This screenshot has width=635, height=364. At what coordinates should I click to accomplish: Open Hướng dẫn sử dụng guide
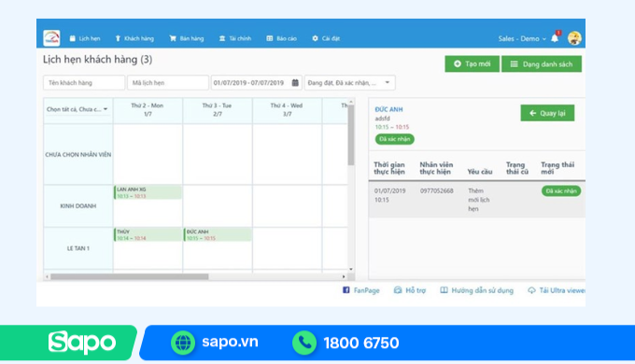click(x=476, y=290)
